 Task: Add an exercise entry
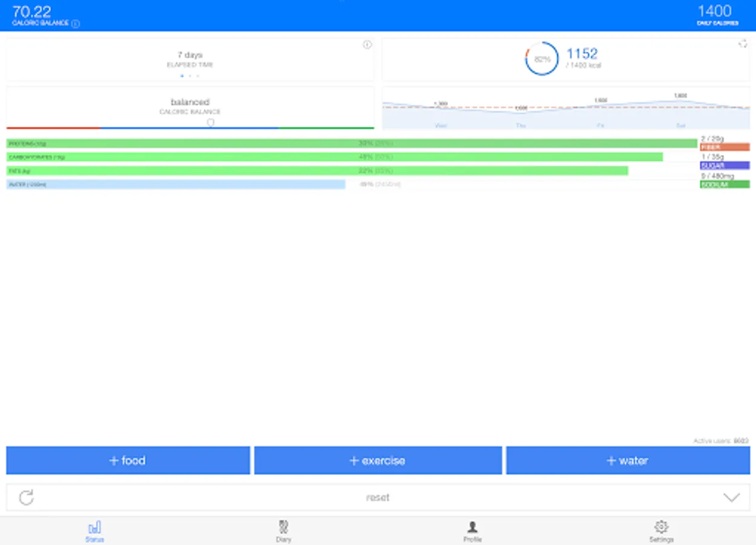[378, 460]
